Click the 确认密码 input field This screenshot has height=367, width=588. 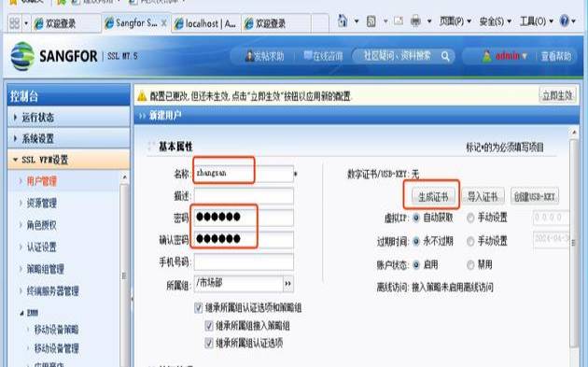tap(244, 239)
